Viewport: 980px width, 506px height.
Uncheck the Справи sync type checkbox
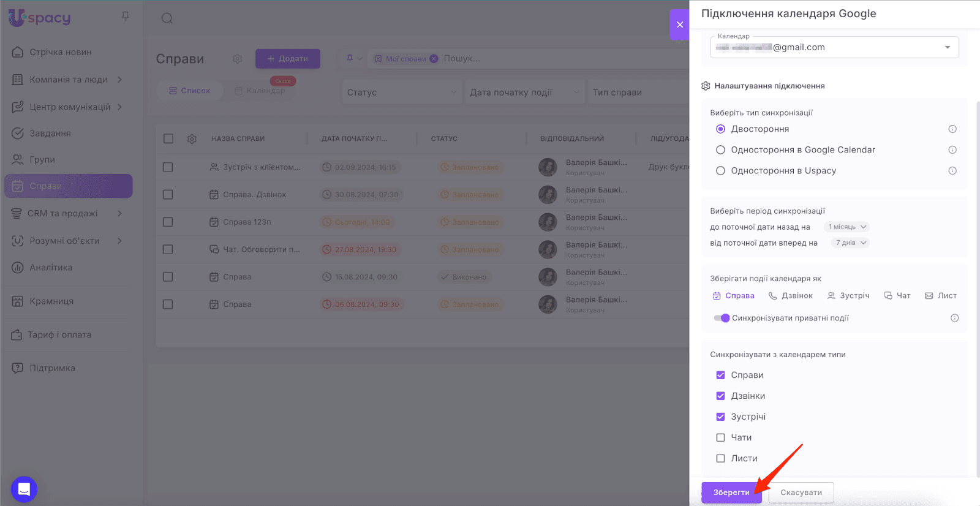tap(720, 376)
